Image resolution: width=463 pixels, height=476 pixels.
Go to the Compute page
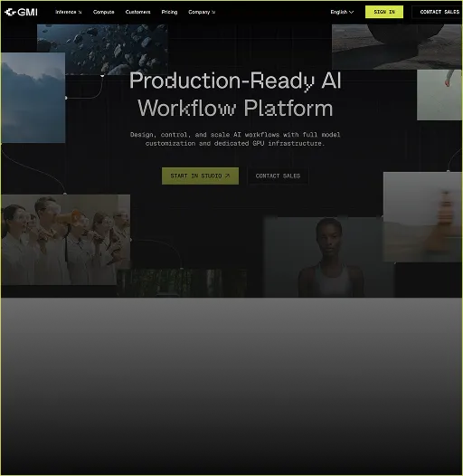pyautogui.click(x=103, y=12)
